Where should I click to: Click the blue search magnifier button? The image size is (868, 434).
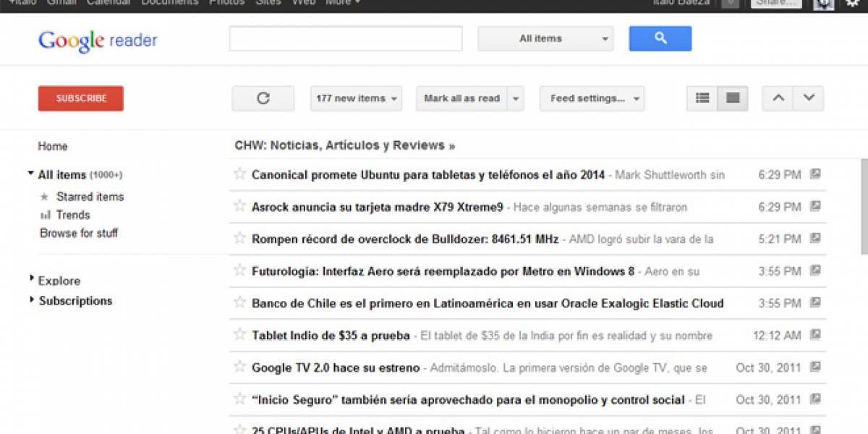(660, 38)
